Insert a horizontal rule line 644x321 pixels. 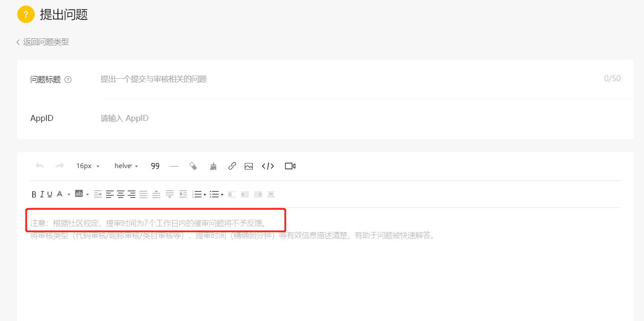tap(174, 166)
